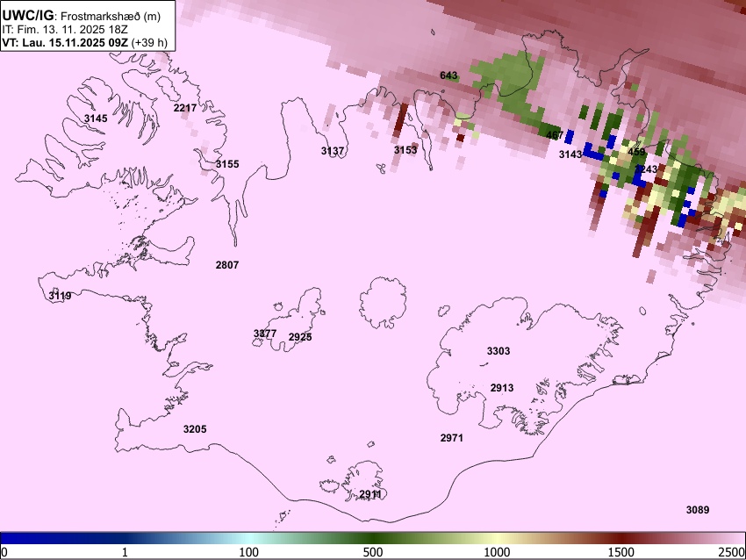The height and width of the screenshot is (560, 746).
Task: Click the map value 3205
Action: [x=195, y=429]
